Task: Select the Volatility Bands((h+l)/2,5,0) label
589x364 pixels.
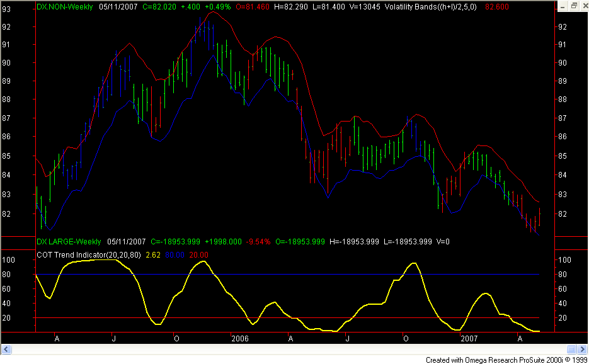Action: [x=430, y=7]
